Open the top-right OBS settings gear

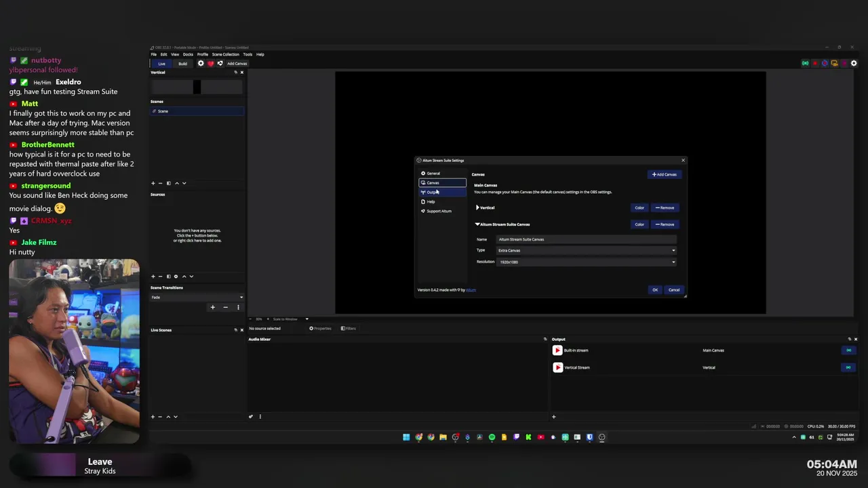click(854, 63)
